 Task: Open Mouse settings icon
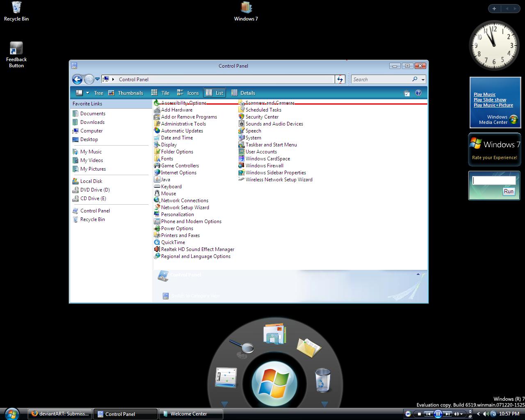click(x=157, y=194)
